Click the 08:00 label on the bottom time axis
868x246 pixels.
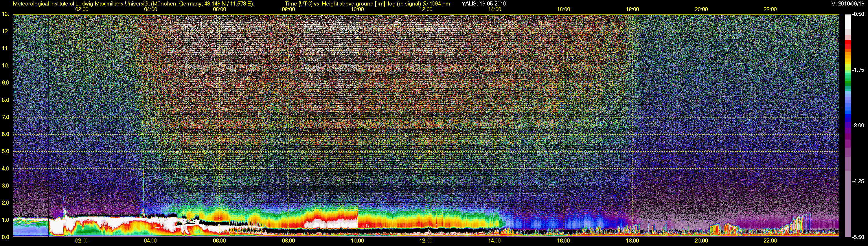coord(288,241)
